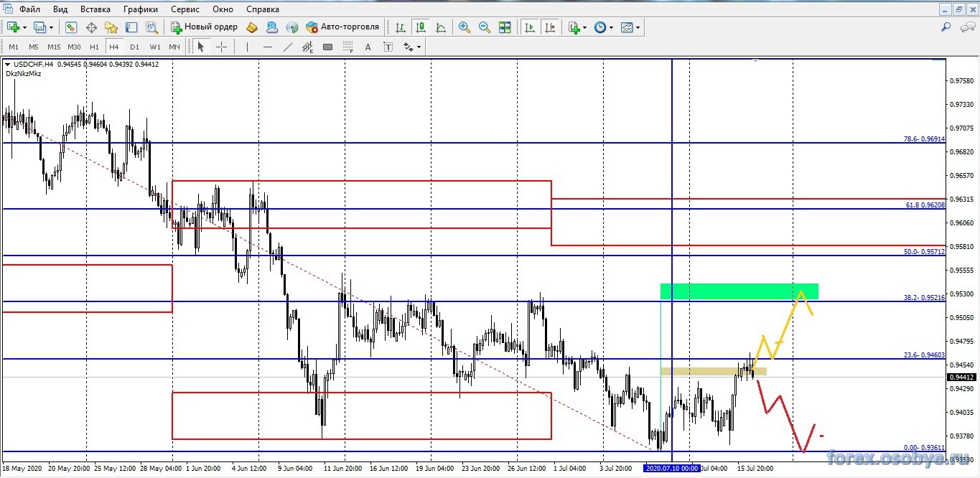Expand the triangle beside USDCHF,H4 title
This screenshot has width=980, height=478.
7,64
